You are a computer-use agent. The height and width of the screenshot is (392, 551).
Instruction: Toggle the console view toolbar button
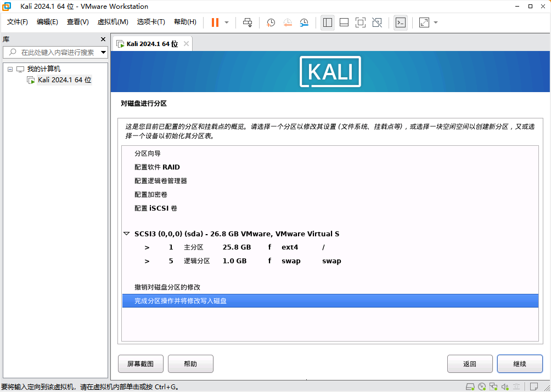pos(401,22)
